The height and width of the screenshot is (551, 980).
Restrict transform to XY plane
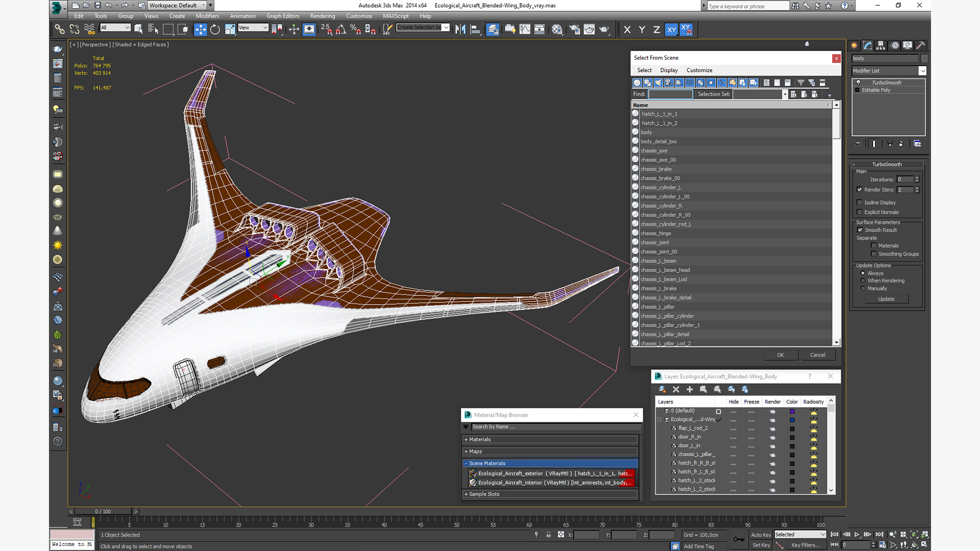pos(671,30)
